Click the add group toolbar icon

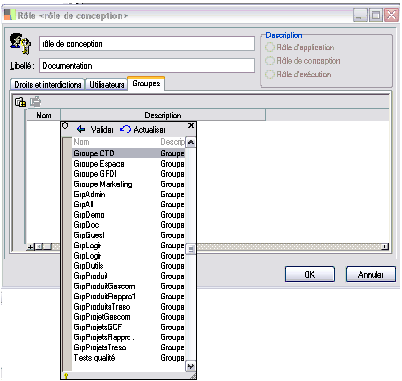(20, 102)
